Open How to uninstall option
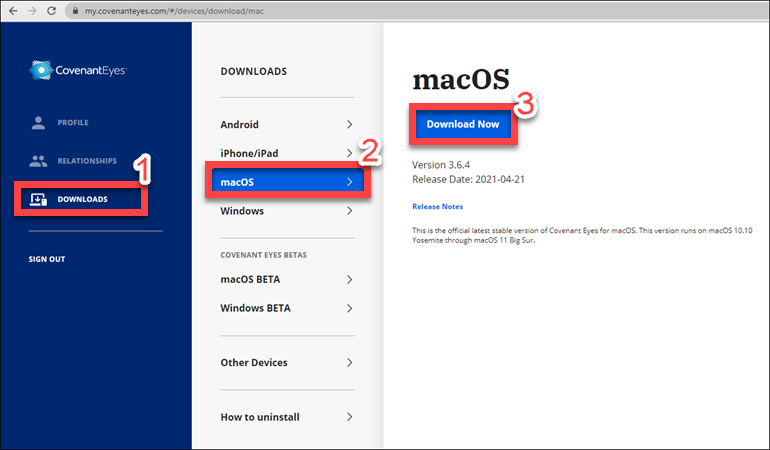This screenshot has height=450, width=770. pyautogui.click(x=287, y=417)
